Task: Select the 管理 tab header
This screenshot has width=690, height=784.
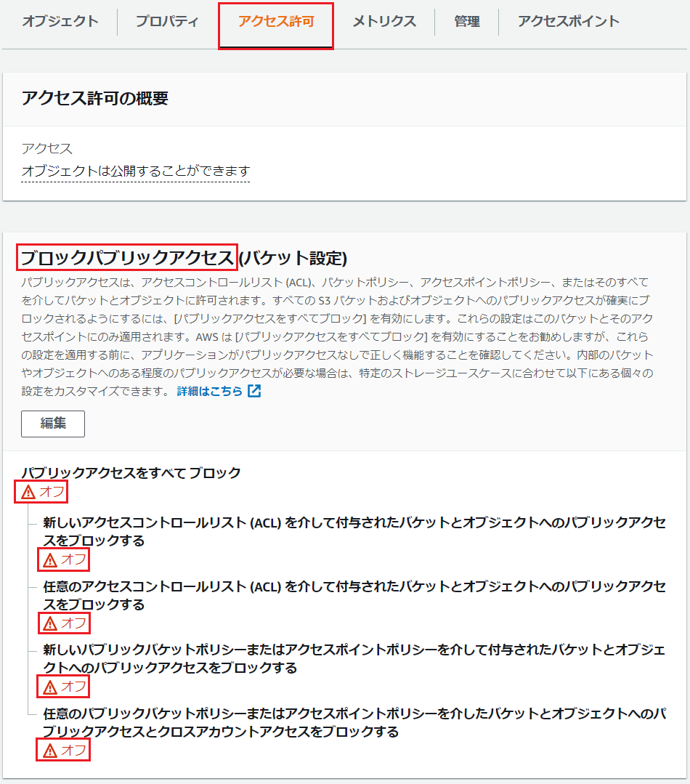Action: 466,22
